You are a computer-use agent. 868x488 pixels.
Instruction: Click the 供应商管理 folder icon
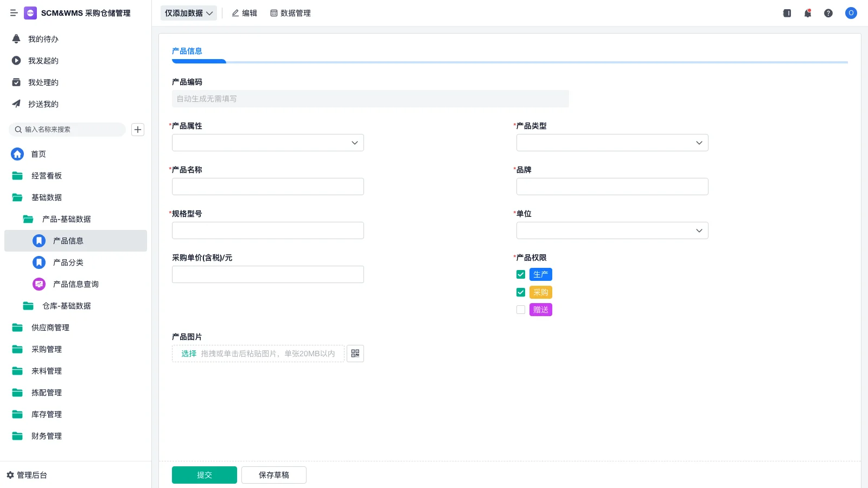(x=17, y=328)
